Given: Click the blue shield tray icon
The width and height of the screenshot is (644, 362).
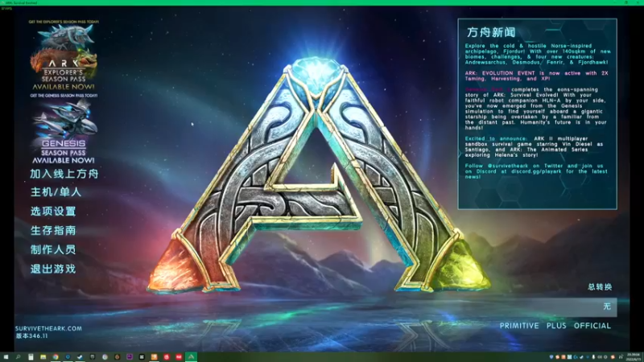Looking at the screenshot, I should point(551,357).
